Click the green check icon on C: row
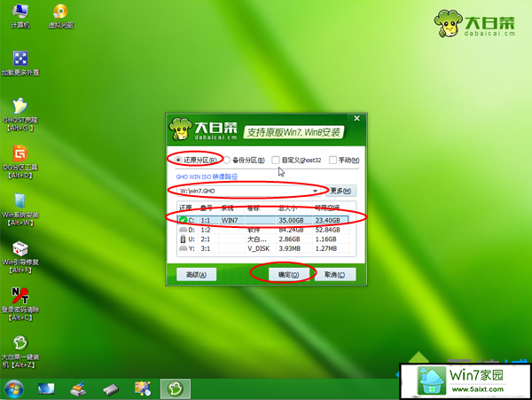Viewport: 532px width, 400px height. 184,220
